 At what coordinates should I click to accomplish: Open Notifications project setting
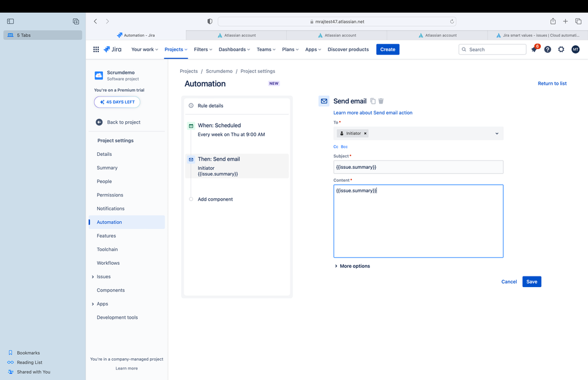[x=111, y=209]
